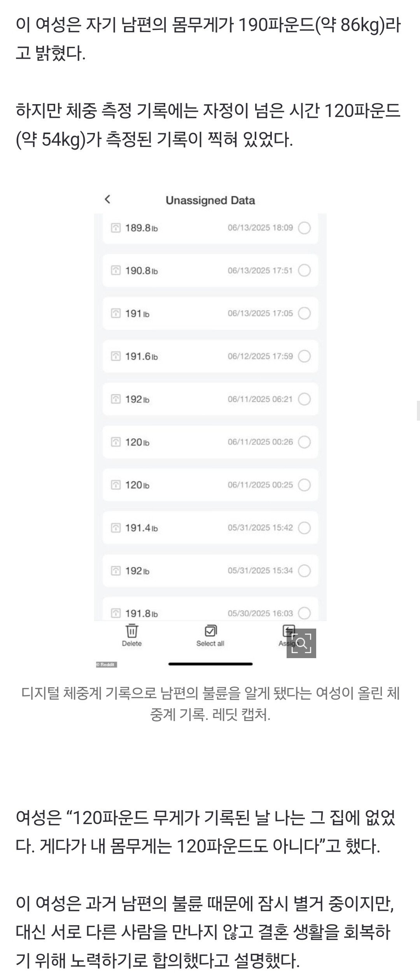Open the 190.8 lb weight entry
The height and width of the screenshot is (980, 420).
click(210, 271)
